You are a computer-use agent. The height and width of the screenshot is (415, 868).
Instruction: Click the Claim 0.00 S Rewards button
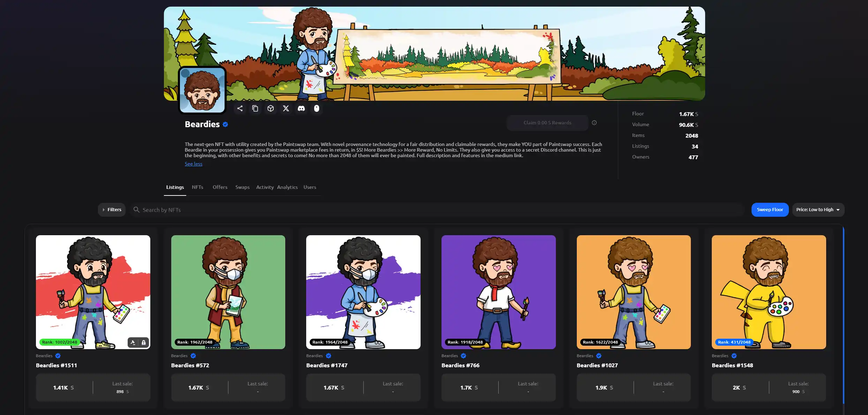(x=547, y=123)
